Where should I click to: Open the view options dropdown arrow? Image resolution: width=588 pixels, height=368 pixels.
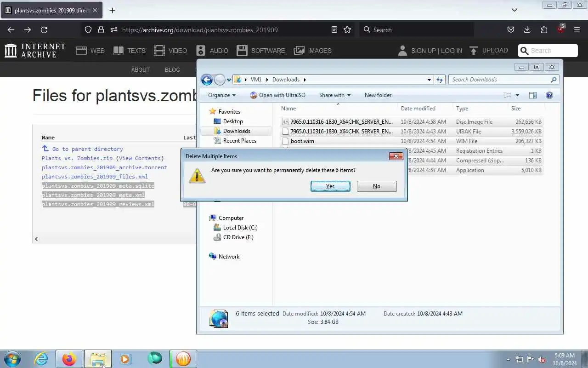click(x=517, y=95)
